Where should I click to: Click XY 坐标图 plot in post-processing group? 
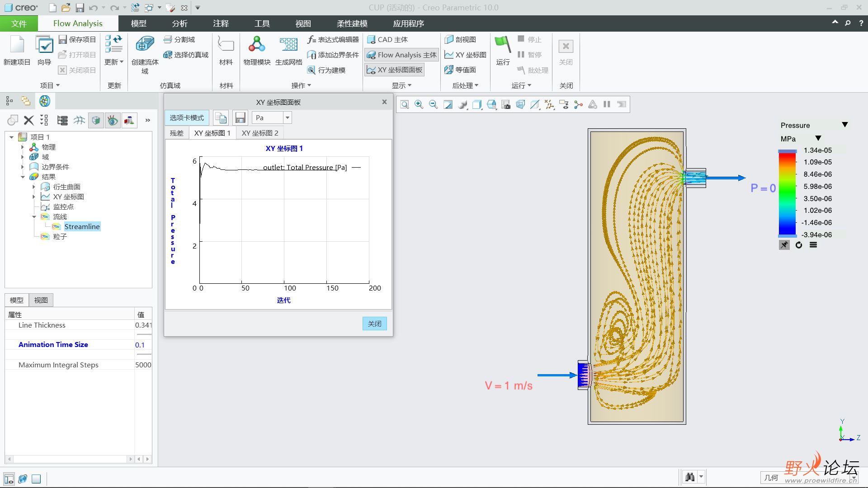coord(465,55)
